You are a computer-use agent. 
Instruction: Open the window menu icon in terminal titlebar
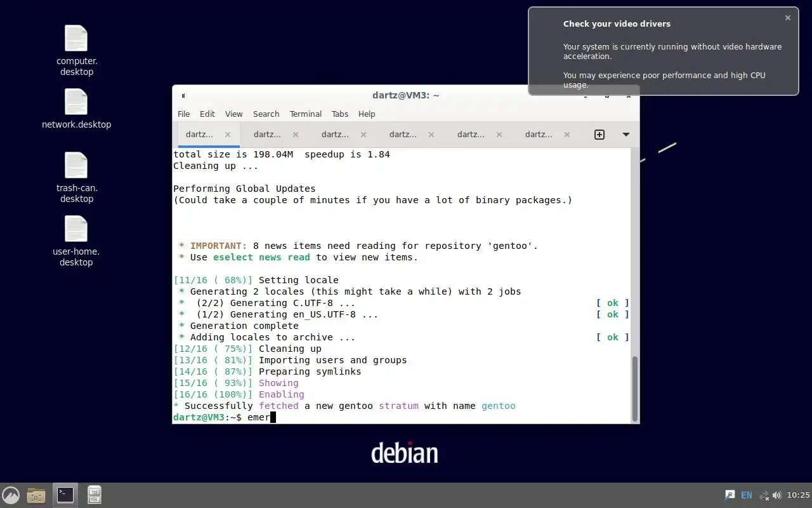pos(183,95)
